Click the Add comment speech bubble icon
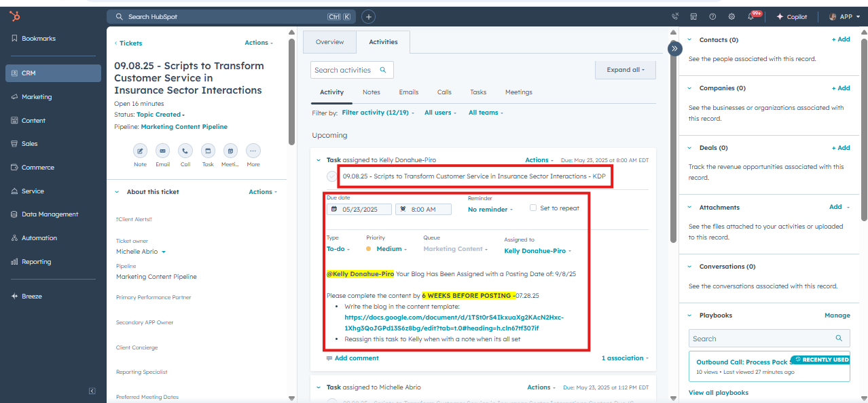The image size is (868, 403). [x=329, y=358]
